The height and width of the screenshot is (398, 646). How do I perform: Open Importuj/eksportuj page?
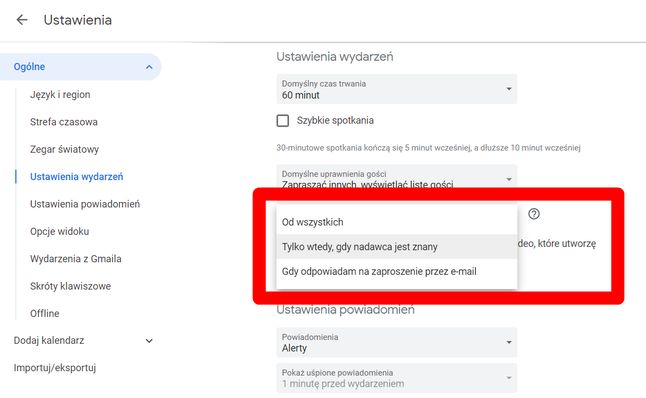click(55, 368)
